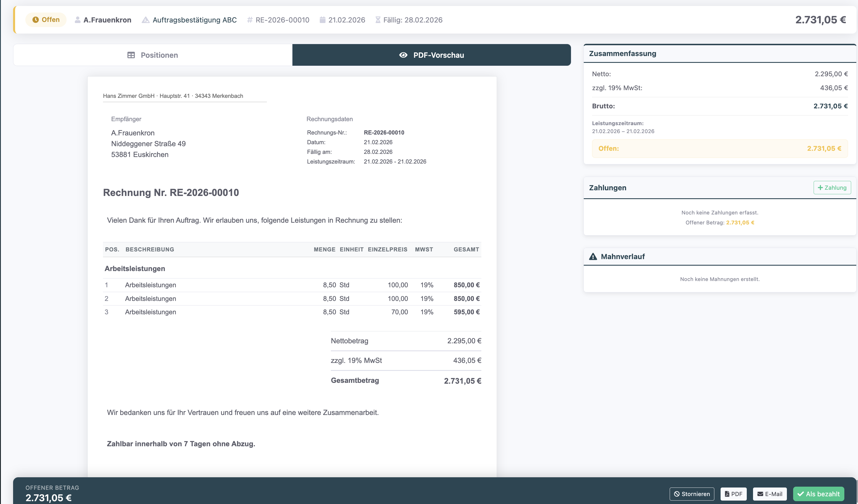Send the invoice via E-Mail button

pyautogui.click(x=770, y=494)
